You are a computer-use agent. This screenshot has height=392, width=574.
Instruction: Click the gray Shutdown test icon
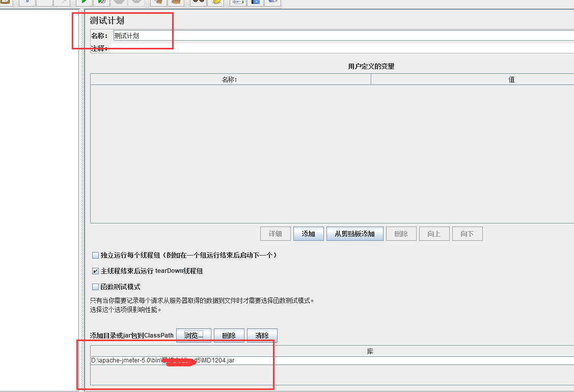(136, 2)
